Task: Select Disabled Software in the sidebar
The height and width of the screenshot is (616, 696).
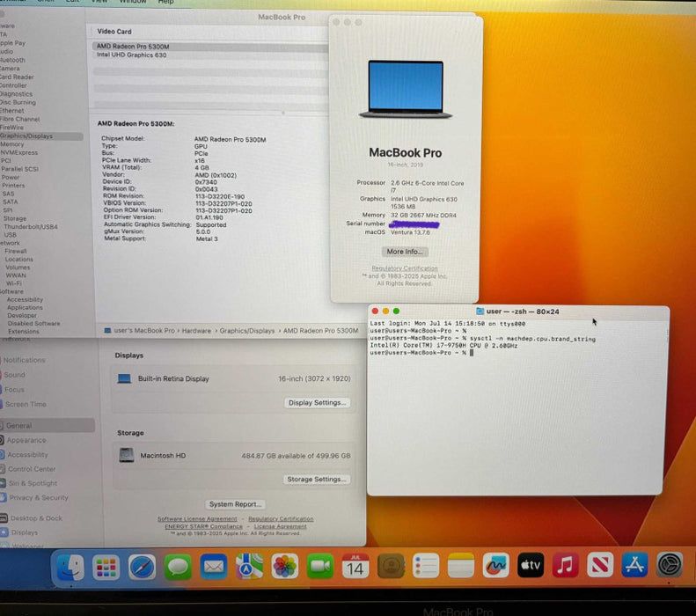Action: [33, 324]
